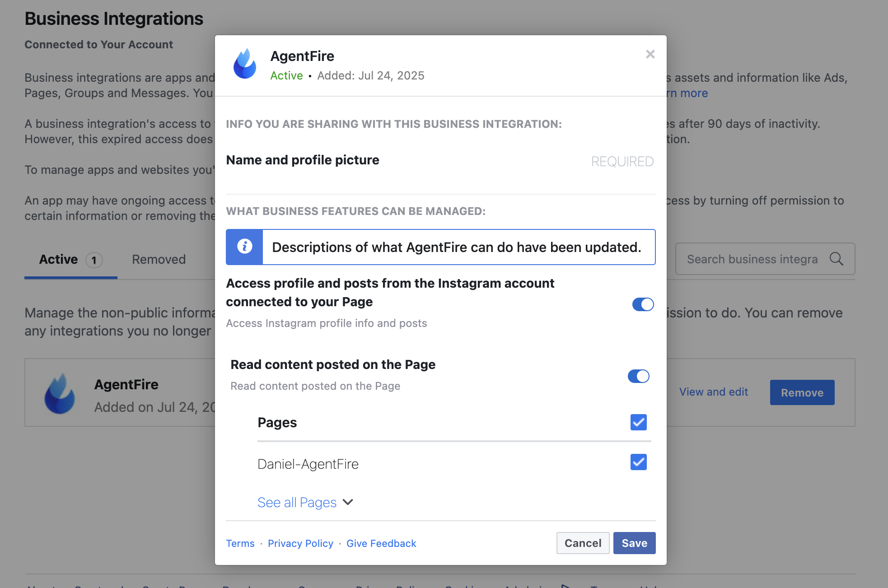
Task: Click the blue info icon in update notice
Action: [244, 247]
